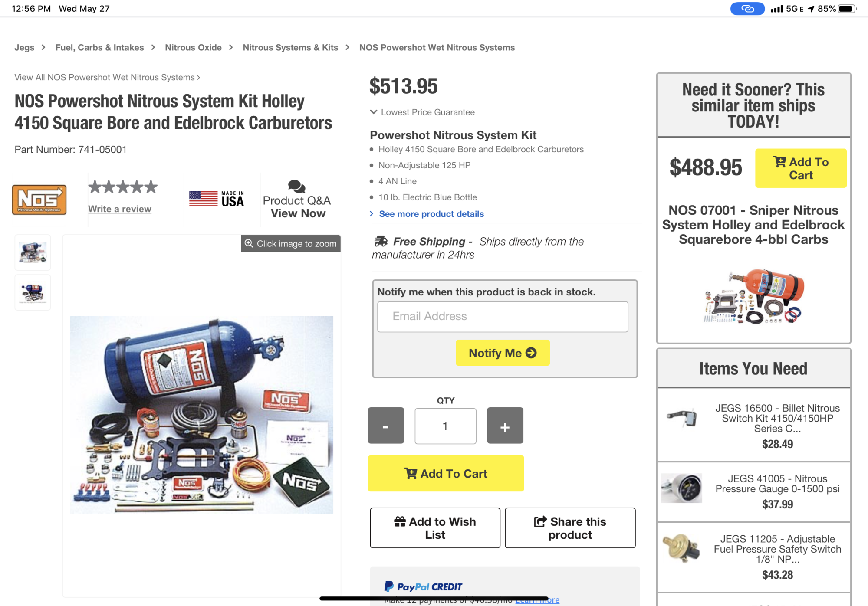This screenshot has height=606, width=868.
Task: Open the Billet Nitrous Switch Kit image
Action: (681, 418)
